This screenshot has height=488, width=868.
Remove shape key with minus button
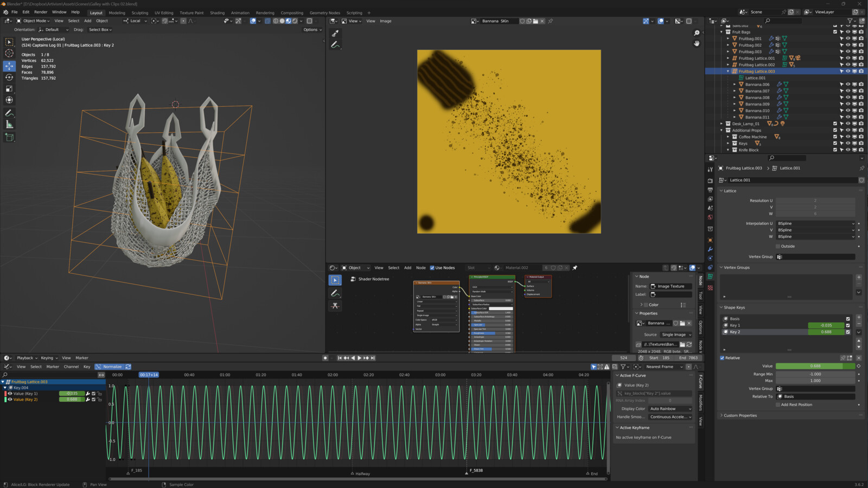859,324
